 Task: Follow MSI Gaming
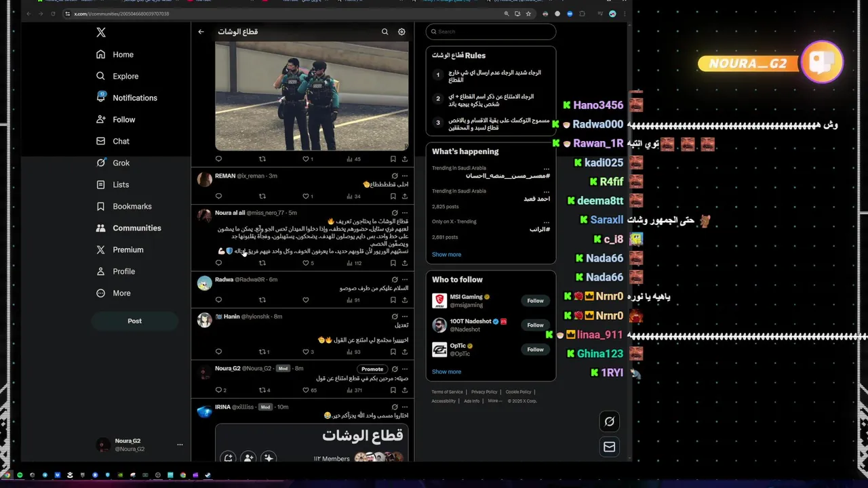pos(535,300)
